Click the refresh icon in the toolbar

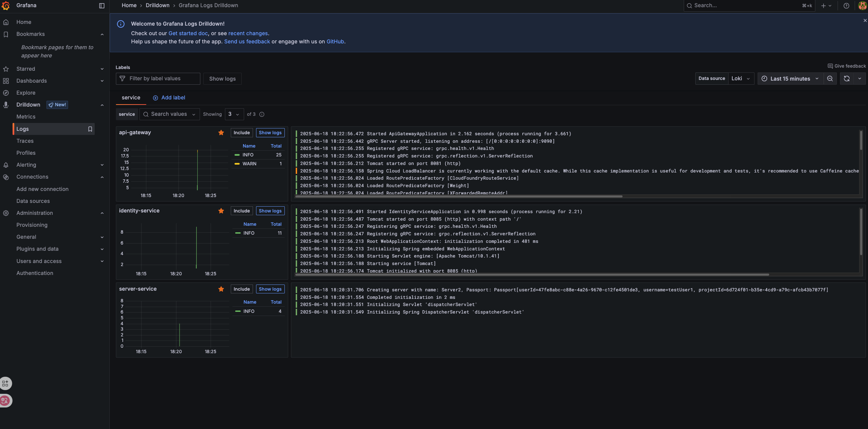(x=846, y=79)
